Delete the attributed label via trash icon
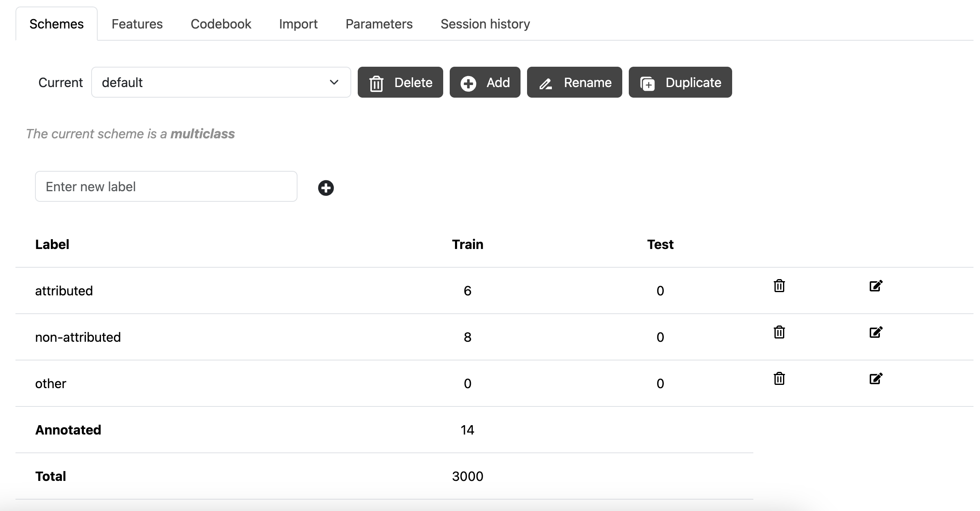The image size is (980, 511). point(779,286)
